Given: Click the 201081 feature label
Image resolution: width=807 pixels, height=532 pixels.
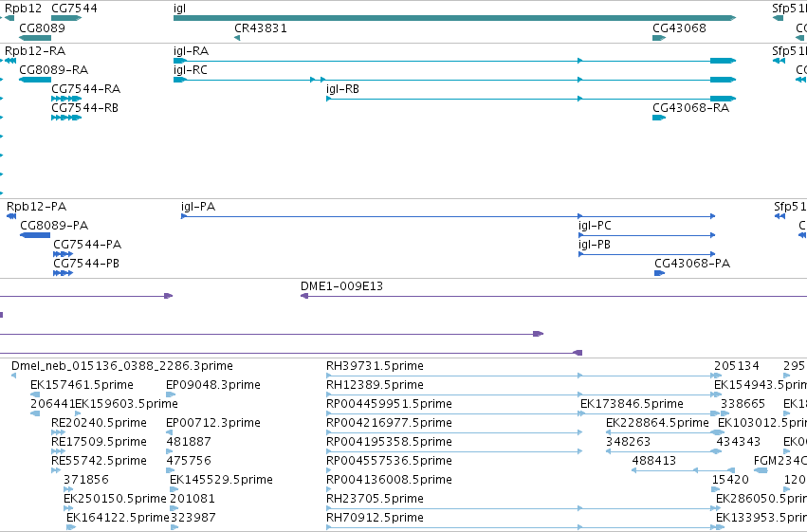Looking at the screenshot, I should (x=193, y=499).
